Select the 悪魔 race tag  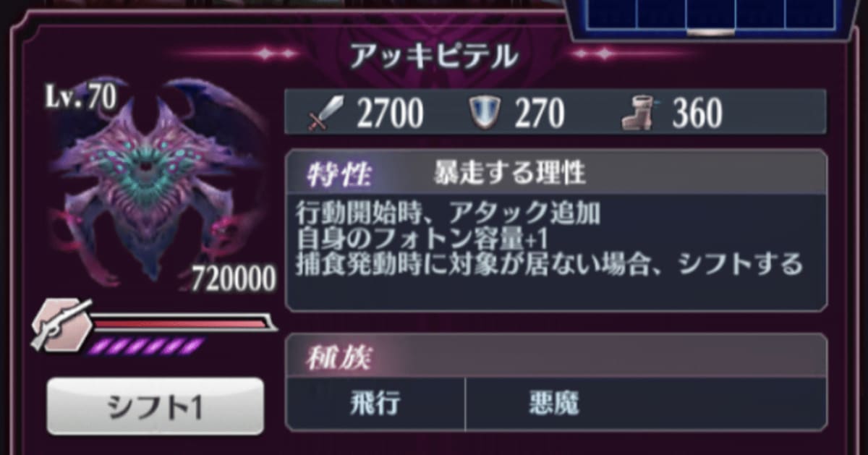553,404
